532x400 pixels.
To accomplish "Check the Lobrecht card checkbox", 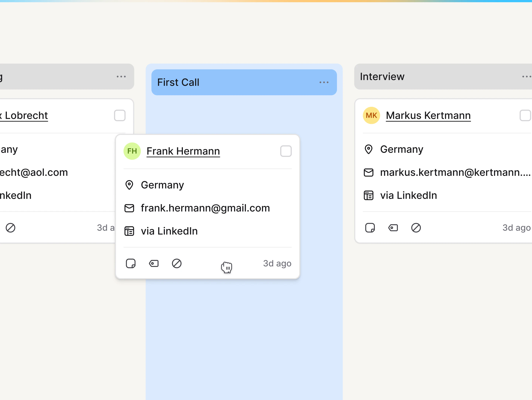I will (x=120, y=116).
